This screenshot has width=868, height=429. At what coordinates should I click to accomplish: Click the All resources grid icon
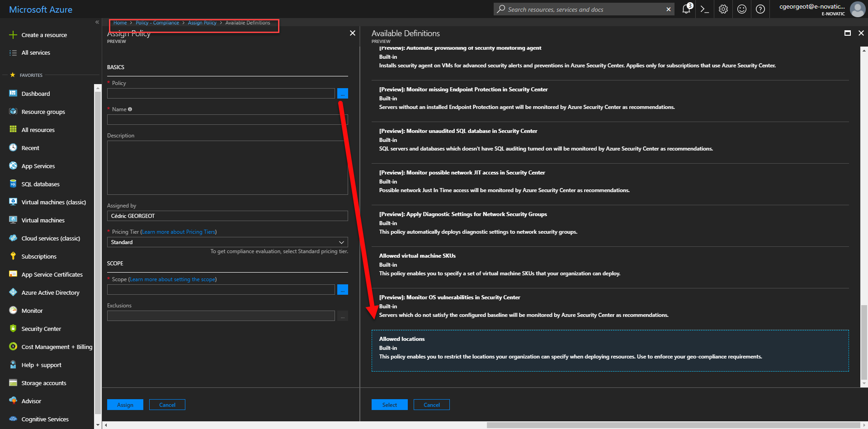tap(13, 130)
